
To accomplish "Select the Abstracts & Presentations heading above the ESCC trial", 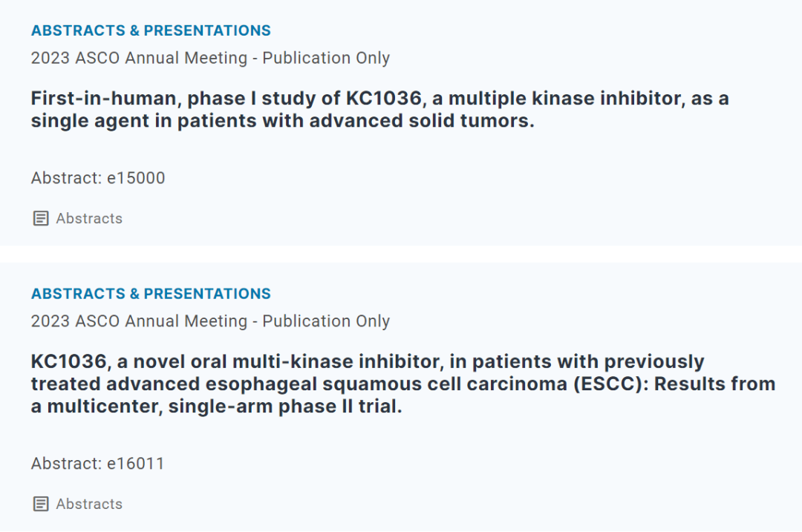I will [151, 294].
